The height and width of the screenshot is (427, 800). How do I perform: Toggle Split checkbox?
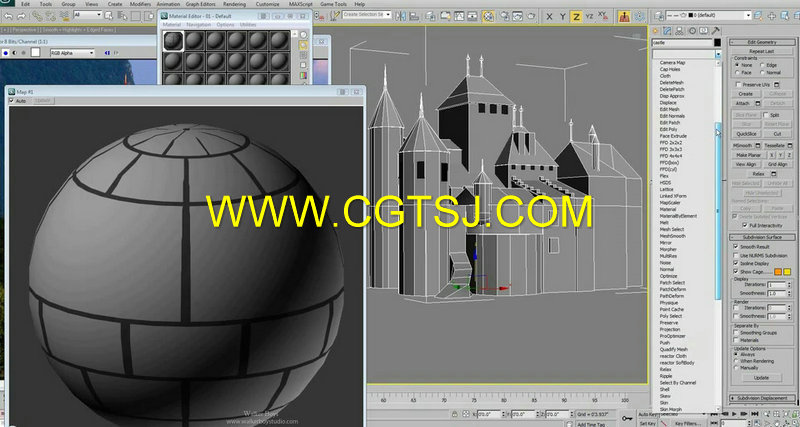(766, 115)
